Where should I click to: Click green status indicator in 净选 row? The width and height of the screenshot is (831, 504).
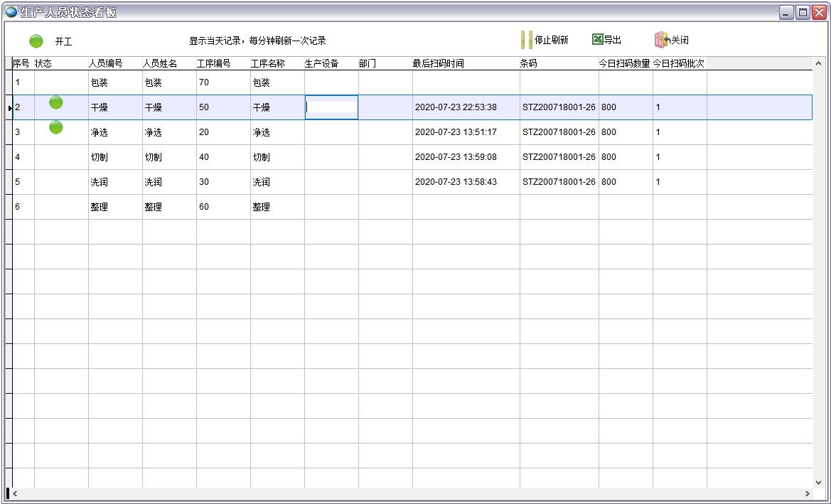click(56, 128)
